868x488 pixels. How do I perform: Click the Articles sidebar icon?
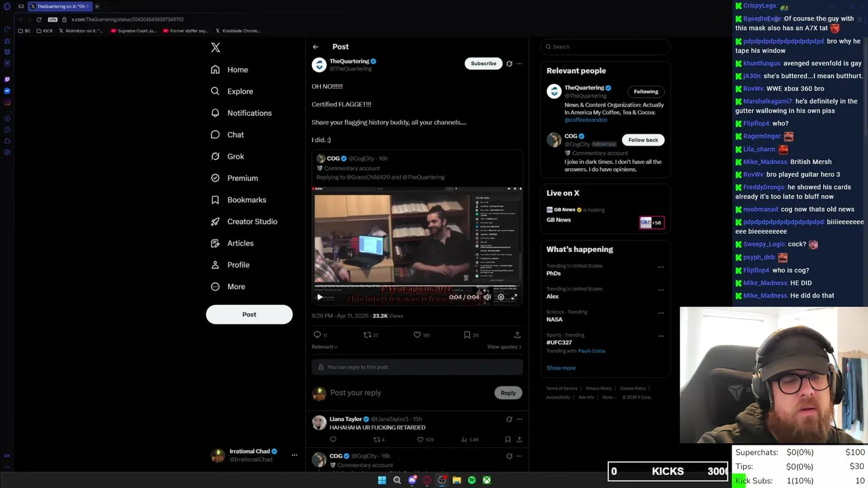point(215,243)
